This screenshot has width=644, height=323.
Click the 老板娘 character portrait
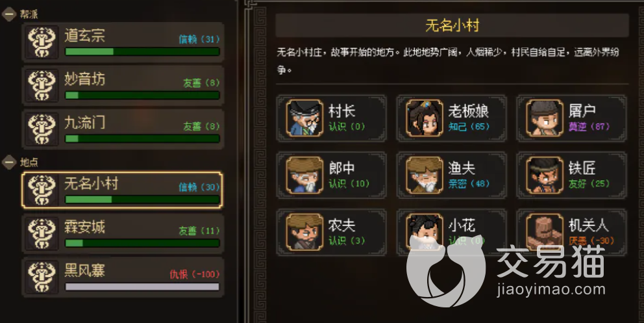(425, 118)
